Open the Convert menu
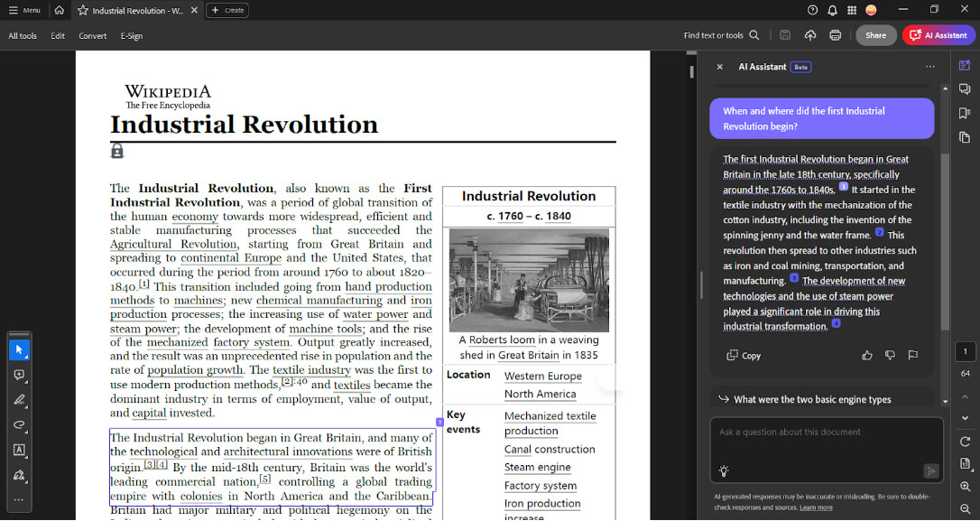Image resolution: width=980 pixels, height=521 pixels. pyautogui.click(x=93, y=35)
